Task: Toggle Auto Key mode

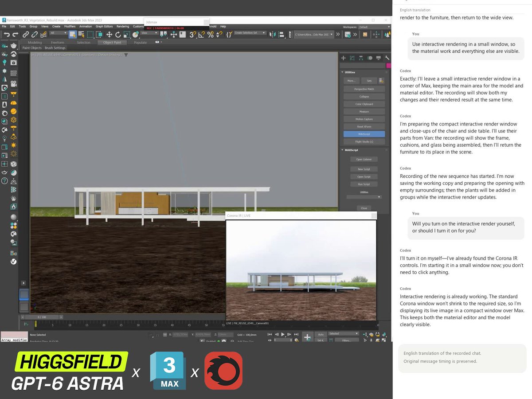Action: click(321, 334)
